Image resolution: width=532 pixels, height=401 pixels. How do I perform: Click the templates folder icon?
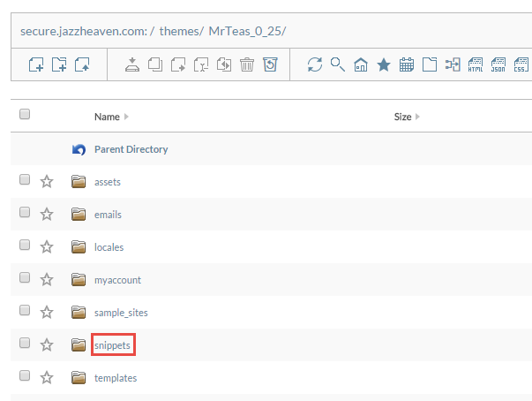tap(79, 377)
